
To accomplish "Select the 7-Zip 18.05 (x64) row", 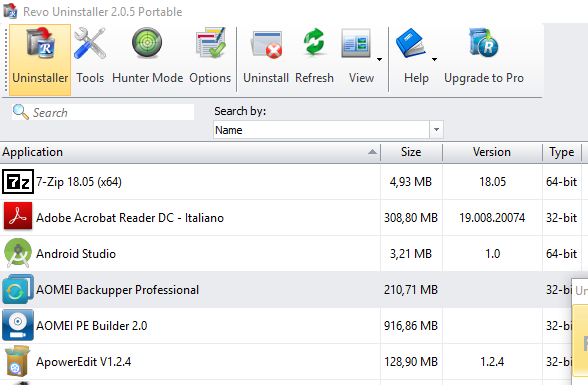I will coord(294,182).
